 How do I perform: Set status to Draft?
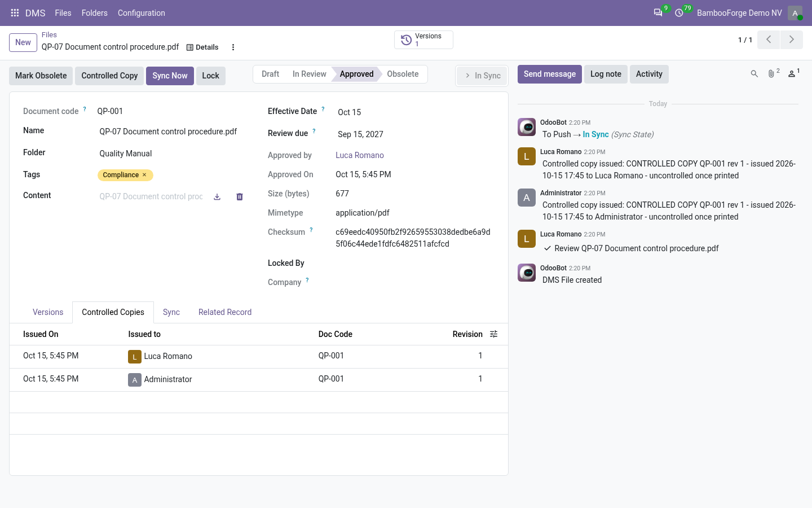pyautogui.click(x=270, y=74)
